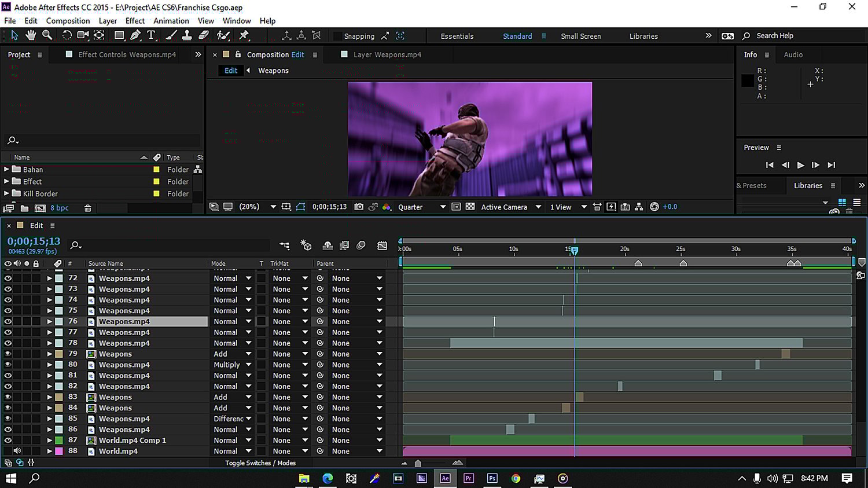Switch to the Audio panel tab
Screen dimensions: 868x488
click(x=793, y=54)
